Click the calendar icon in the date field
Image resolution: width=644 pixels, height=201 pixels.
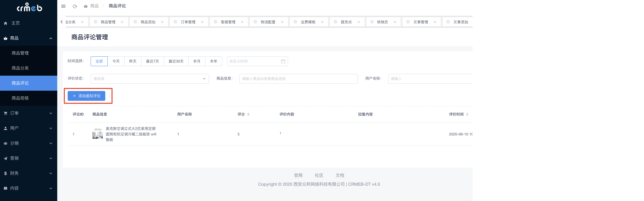[x=283, y=61]
